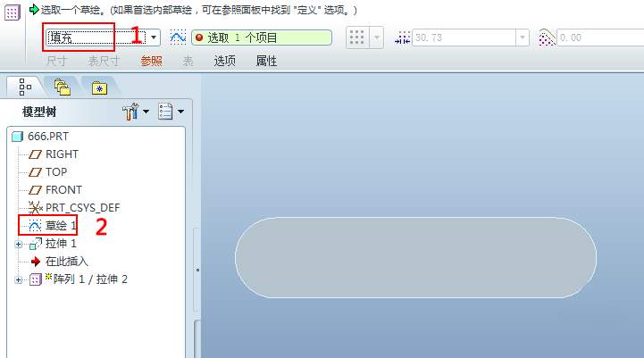Select 草绘 1 in the model tree
This screenshot has width=644, height=358.
click(x=61, y=225)
